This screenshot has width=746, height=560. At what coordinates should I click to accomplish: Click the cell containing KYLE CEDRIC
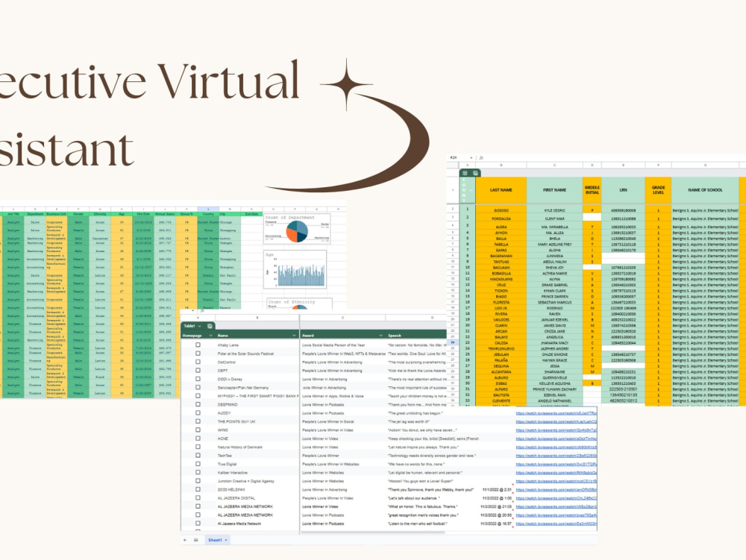(x=554, y=210)
